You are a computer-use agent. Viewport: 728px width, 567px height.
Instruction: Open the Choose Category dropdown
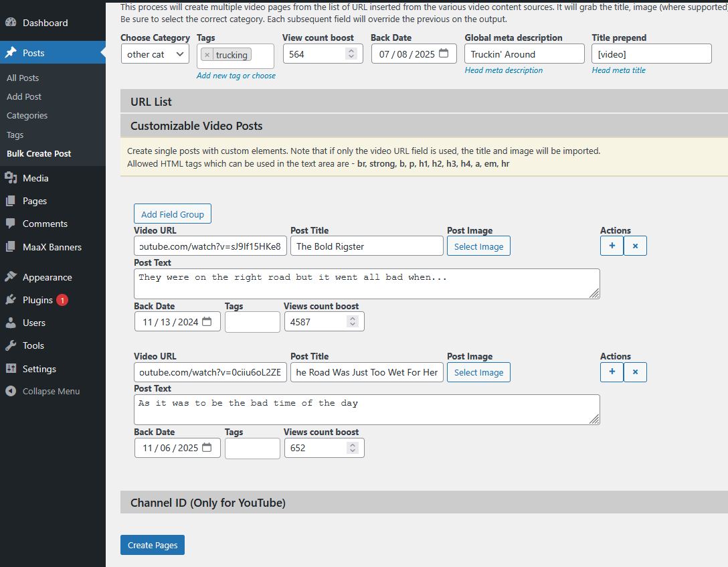pyautogui.click(x=155, y=54)
